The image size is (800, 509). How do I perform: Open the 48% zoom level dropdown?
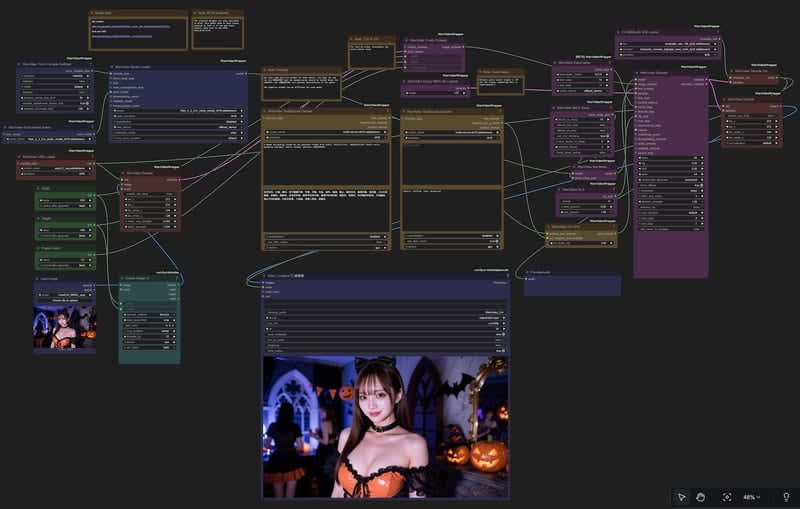coord(751,497)
